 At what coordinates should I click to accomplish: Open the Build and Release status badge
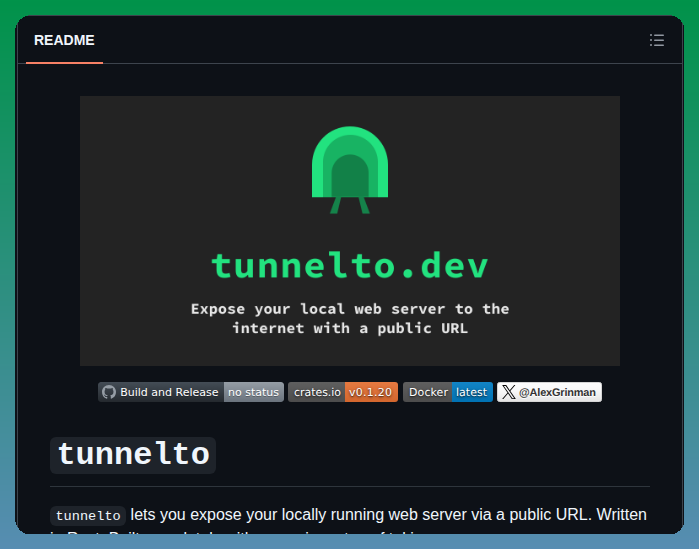click(x=191, y=392)
